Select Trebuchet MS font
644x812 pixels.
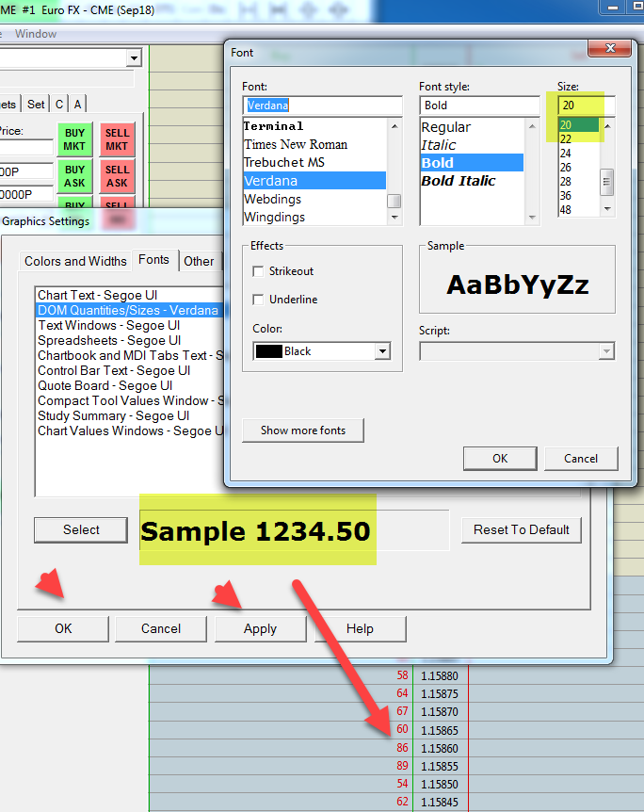(314, 163)
